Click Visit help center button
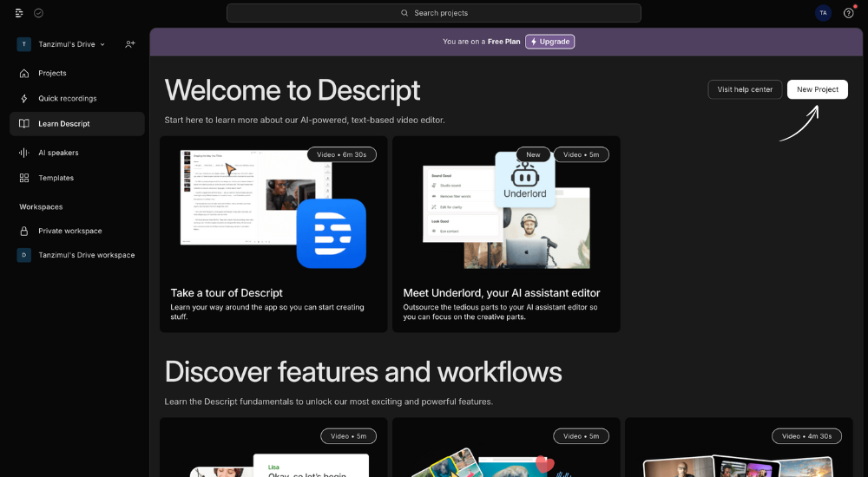The width and height of the screenshot is (868, 477). 745,89
